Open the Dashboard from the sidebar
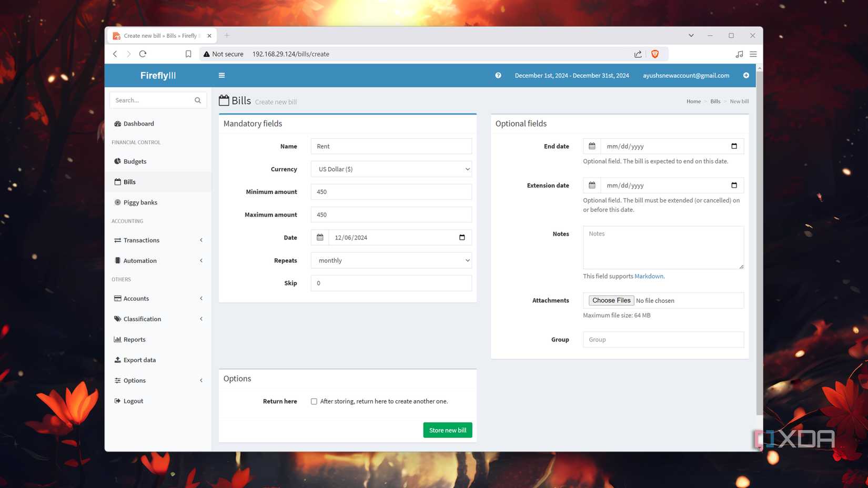This screenshot has width=868, height=488. 138,123
